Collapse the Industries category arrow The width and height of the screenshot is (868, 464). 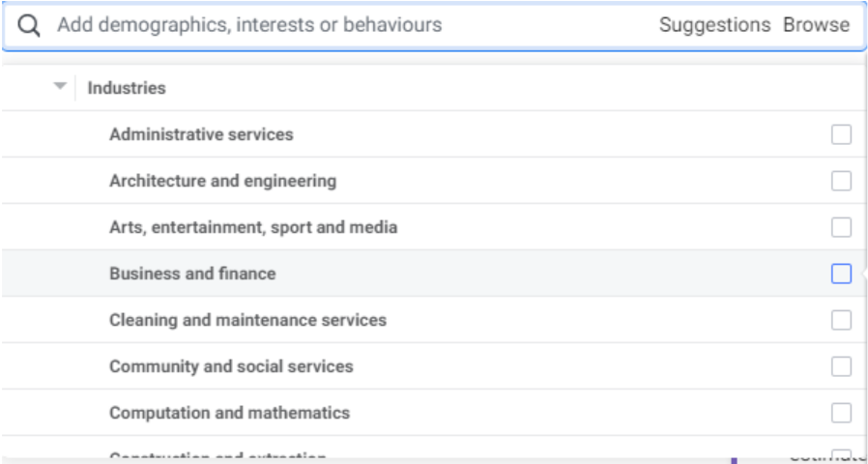(x=60, y=87)
